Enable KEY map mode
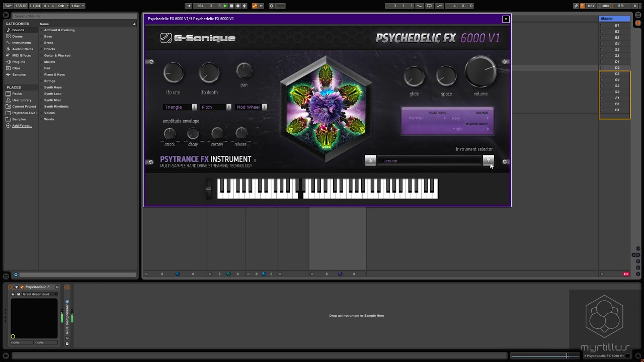Viewport: 644px width, 362px height. pyautogui.click(x=591, y=6)
